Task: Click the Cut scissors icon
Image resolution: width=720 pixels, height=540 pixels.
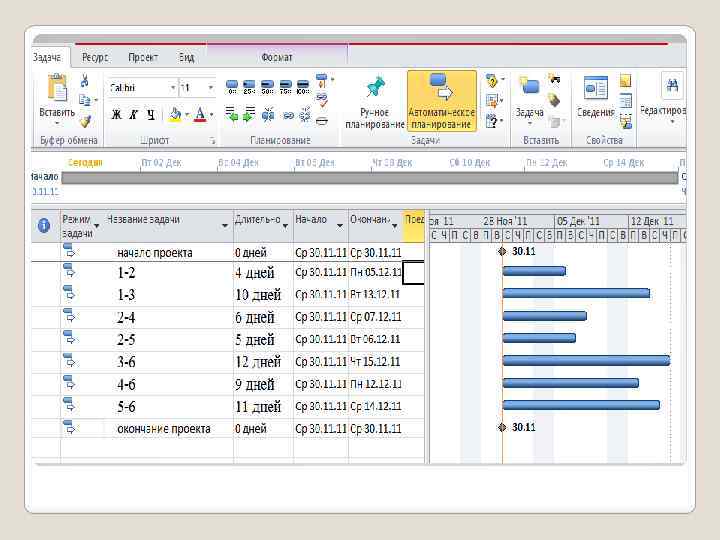Action: pos(85,81)
